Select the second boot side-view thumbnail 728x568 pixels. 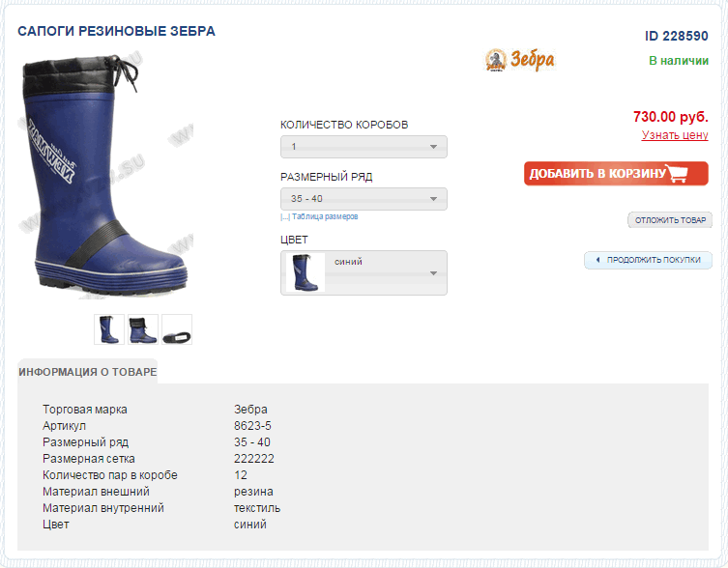point(143,329)
